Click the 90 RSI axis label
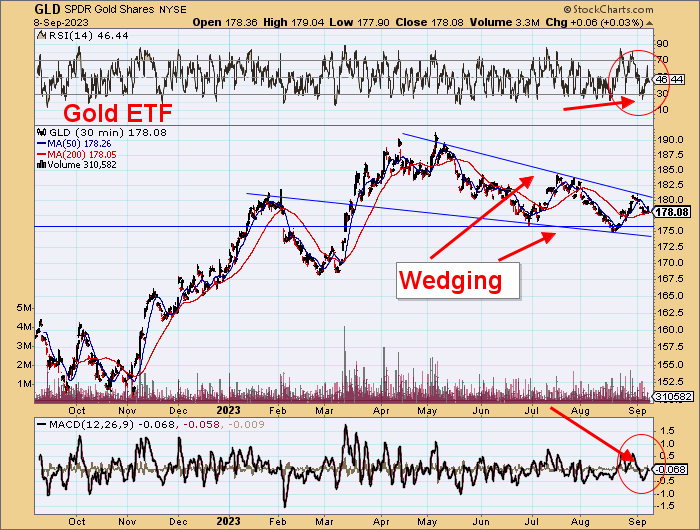Viewport: 700px width, 530px height. point(662,44)
